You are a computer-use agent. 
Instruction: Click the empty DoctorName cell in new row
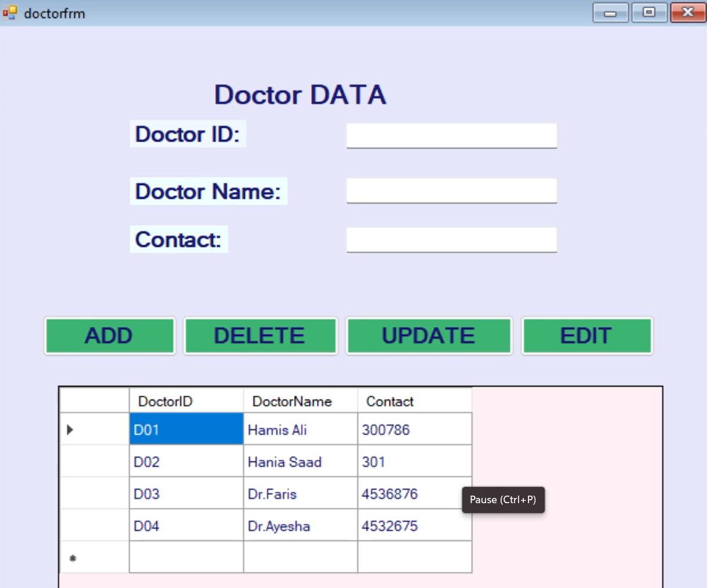[x=301, y=557]
